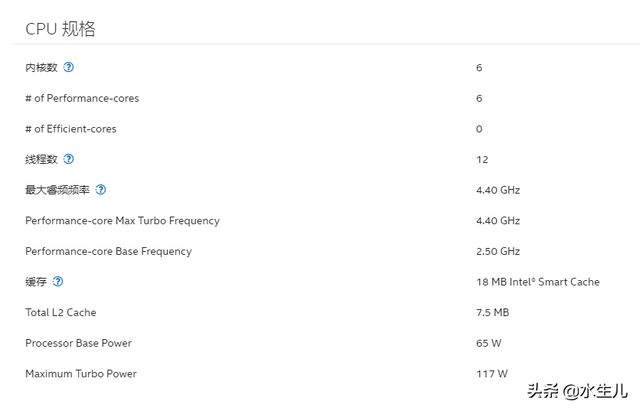
Task: Open the help tooltip next to 线程数
Action: (69, 159)
